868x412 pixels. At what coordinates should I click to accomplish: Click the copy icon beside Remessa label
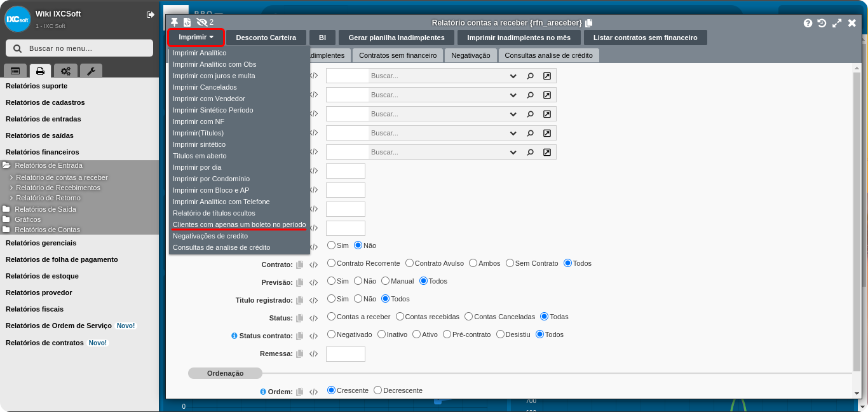tap(300, 354)
